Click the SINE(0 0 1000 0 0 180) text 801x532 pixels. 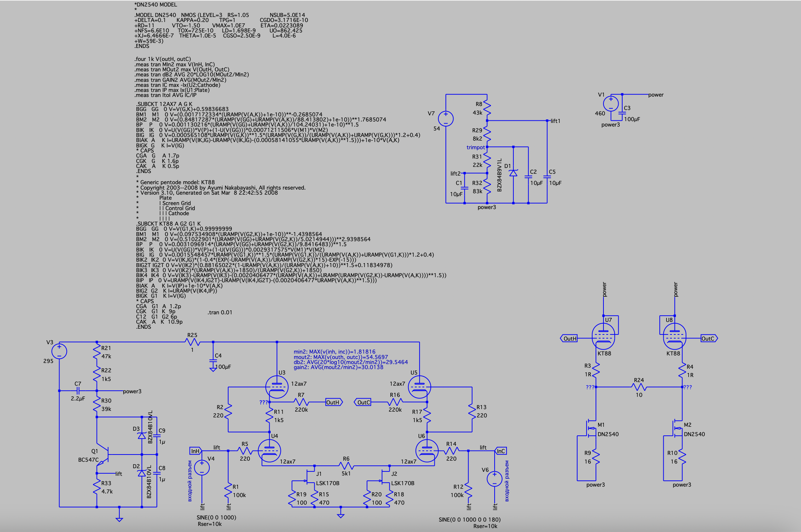[x=469, y=519]
